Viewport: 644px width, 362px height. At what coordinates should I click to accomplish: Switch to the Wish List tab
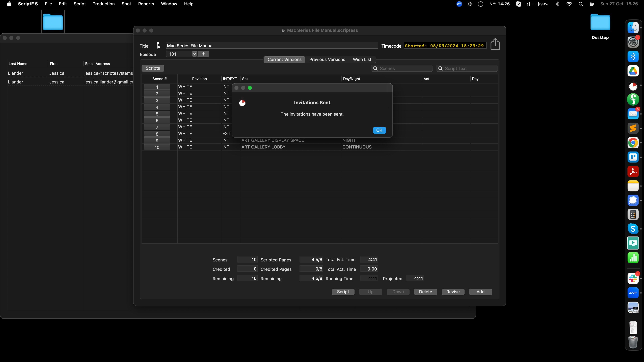(x=362, y=59)
